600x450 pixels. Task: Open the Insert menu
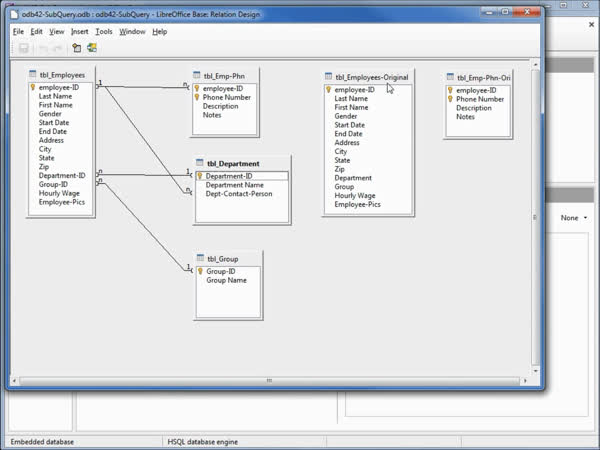click(80, 31)
